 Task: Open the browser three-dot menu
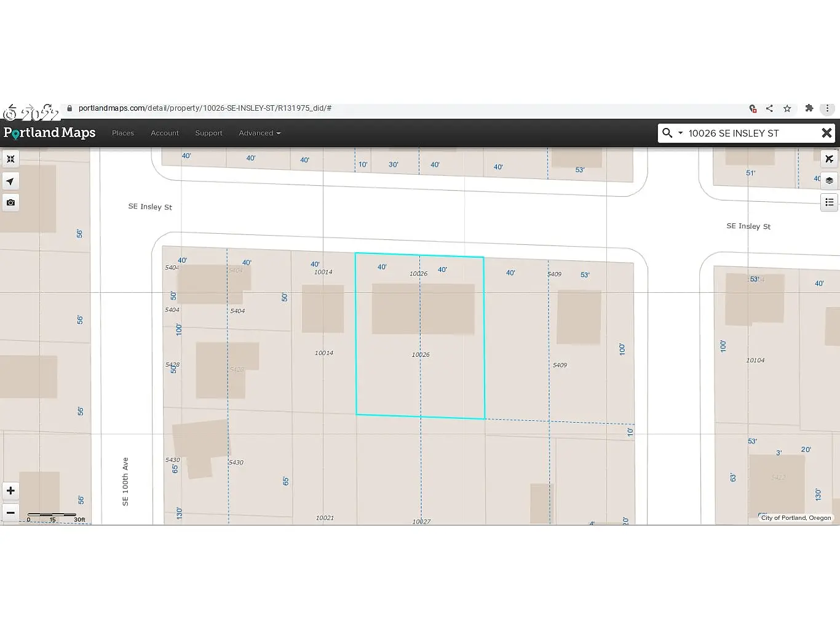coord(827,108)
